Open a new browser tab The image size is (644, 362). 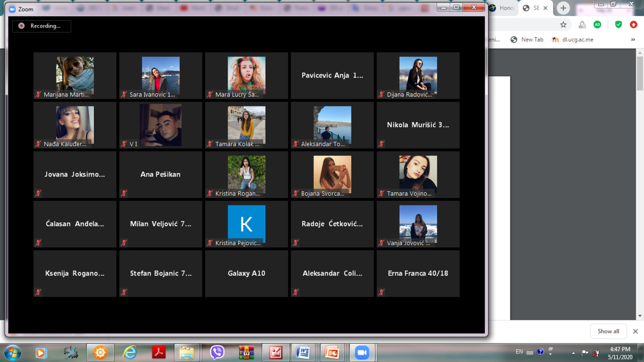pos(563,8)
